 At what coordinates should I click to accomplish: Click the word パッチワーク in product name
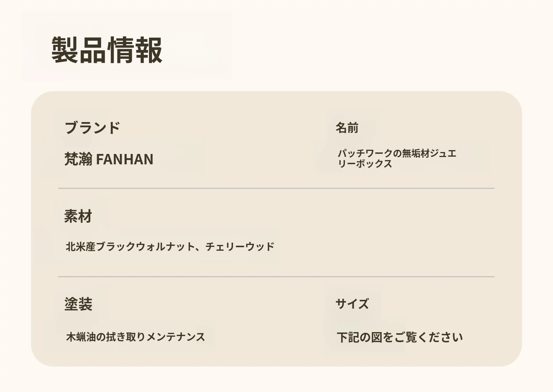click(365, 154)
